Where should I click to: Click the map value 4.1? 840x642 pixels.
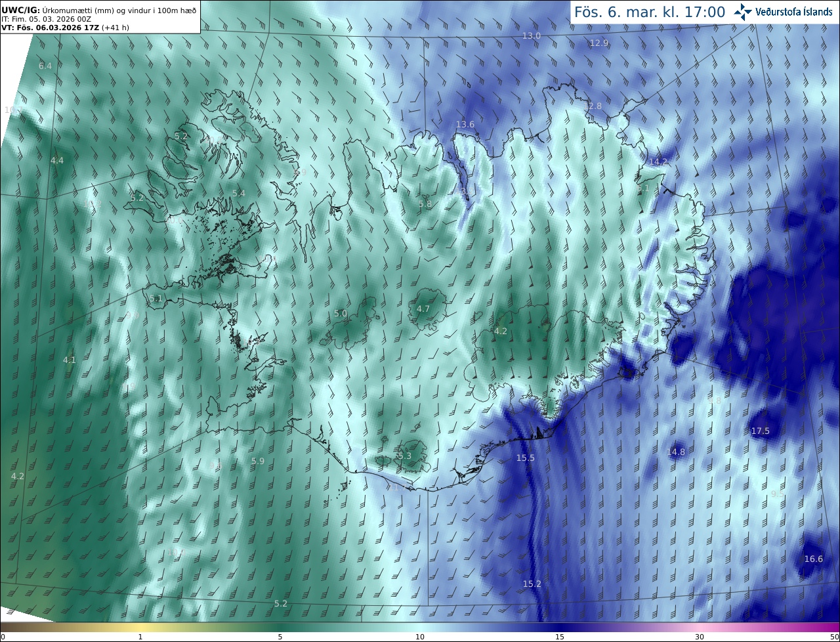point(70,360)
